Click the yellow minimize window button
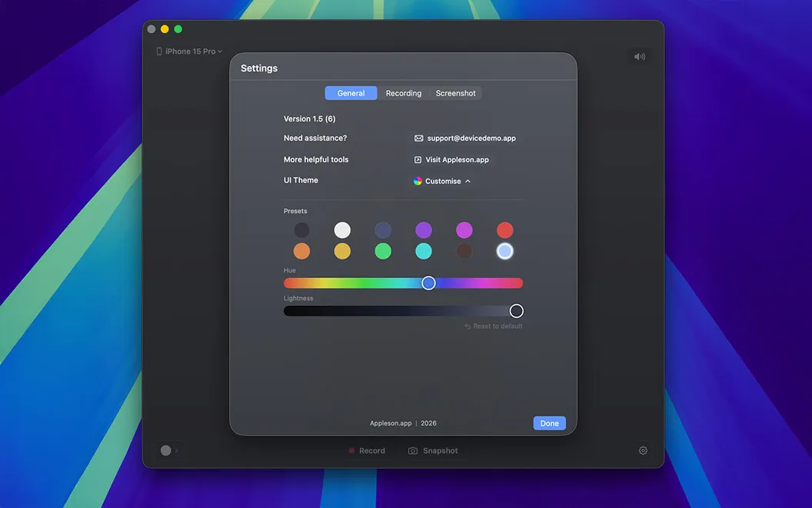 [x=165, y=29]
